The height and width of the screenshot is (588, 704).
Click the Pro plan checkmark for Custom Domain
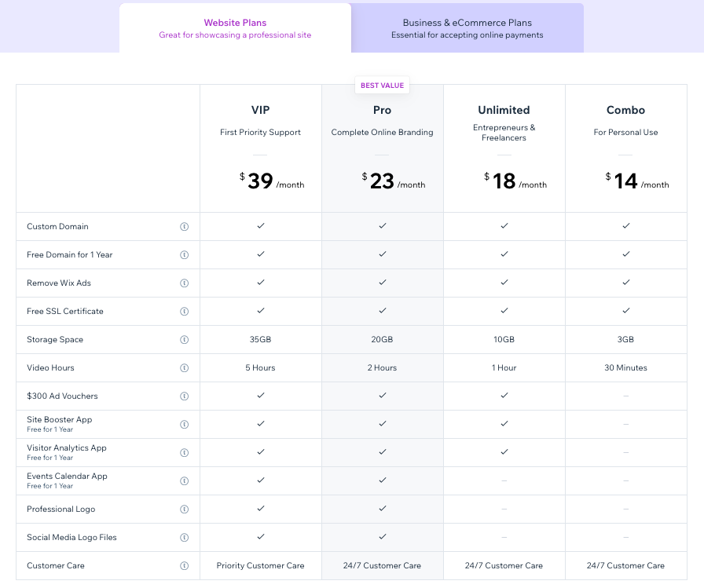click(x=382, y=226)
